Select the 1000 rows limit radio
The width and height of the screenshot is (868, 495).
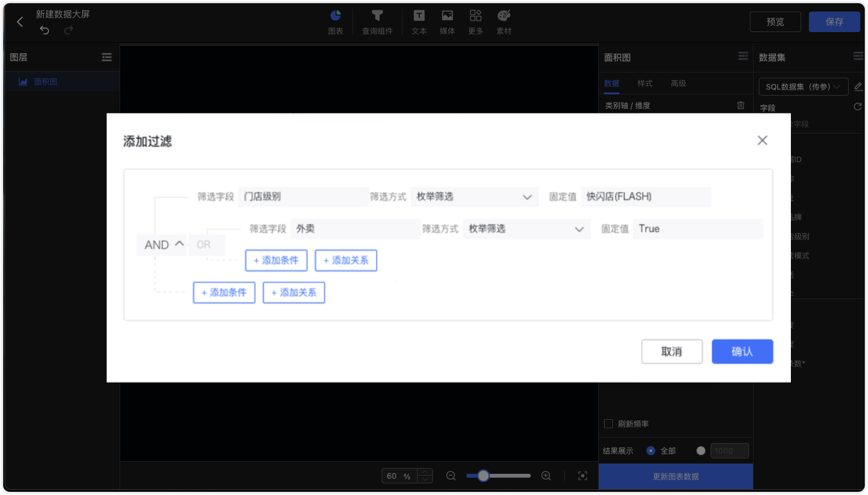(x=701, y=451)
